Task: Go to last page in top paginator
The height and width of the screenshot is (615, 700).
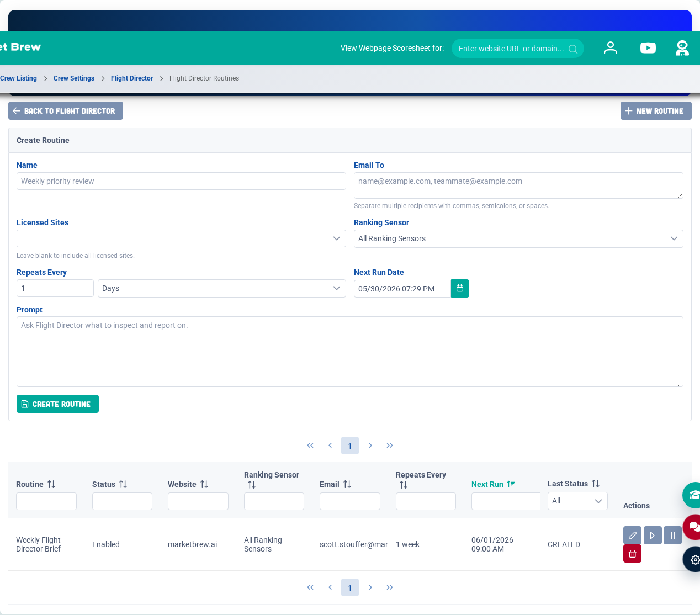Action: [x=390, y=446]
